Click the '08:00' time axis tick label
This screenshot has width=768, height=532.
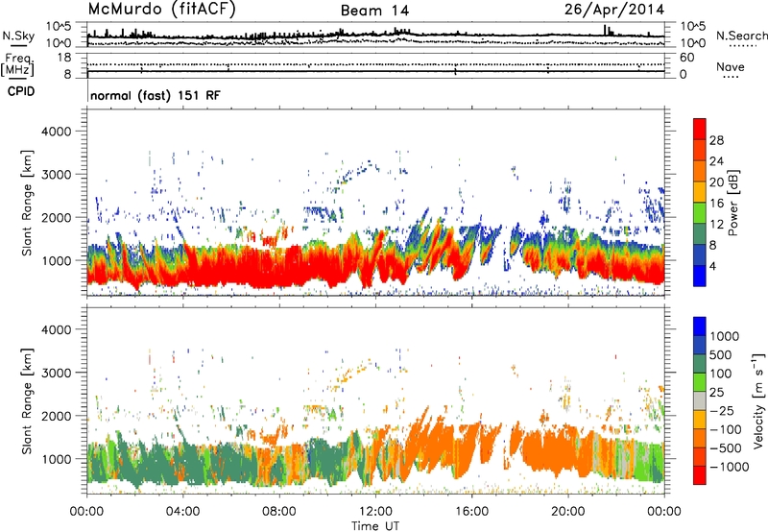279,512
